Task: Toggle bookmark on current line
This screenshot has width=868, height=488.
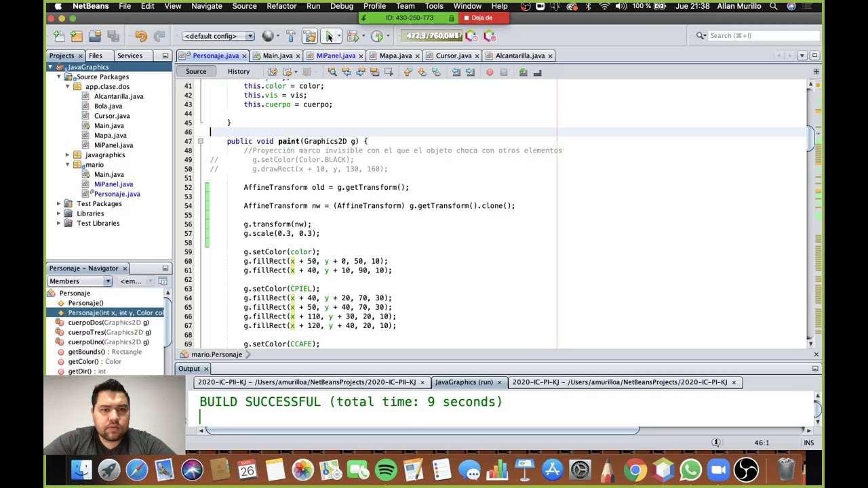Action: click(436, 72)
